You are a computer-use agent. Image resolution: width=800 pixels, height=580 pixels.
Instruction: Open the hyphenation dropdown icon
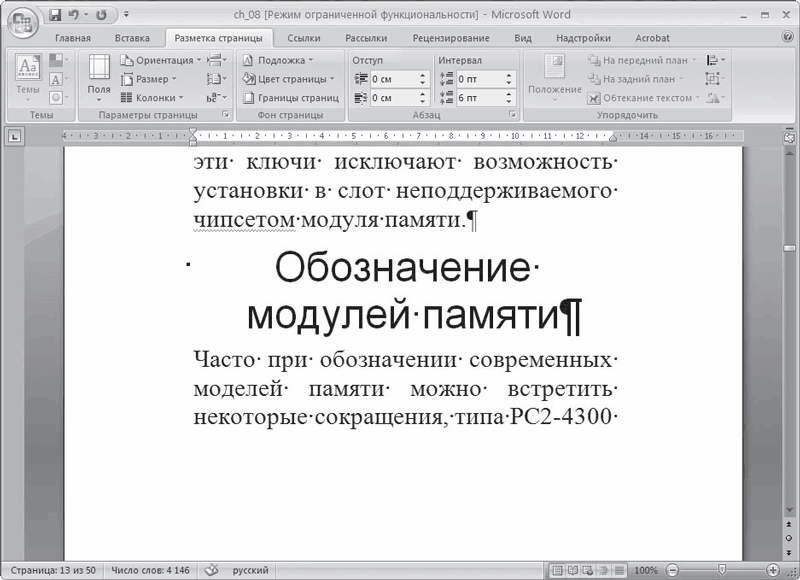[x=217, y=97]
